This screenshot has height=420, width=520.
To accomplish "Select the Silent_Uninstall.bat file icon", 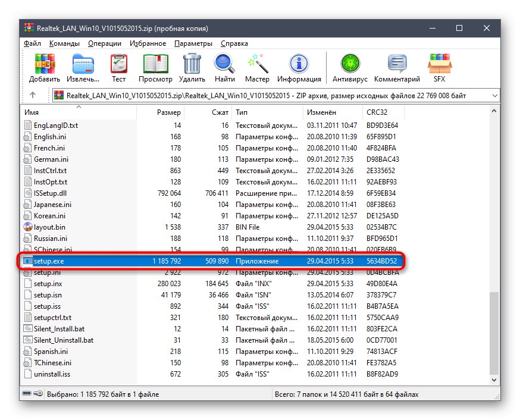I will (x=28, y=340).
